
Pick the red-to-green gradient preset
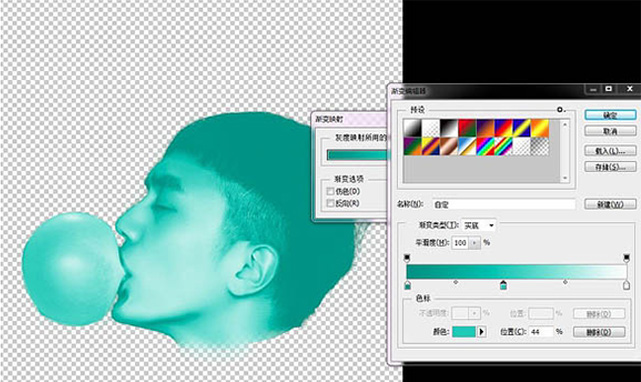click(x=467, y=128)
